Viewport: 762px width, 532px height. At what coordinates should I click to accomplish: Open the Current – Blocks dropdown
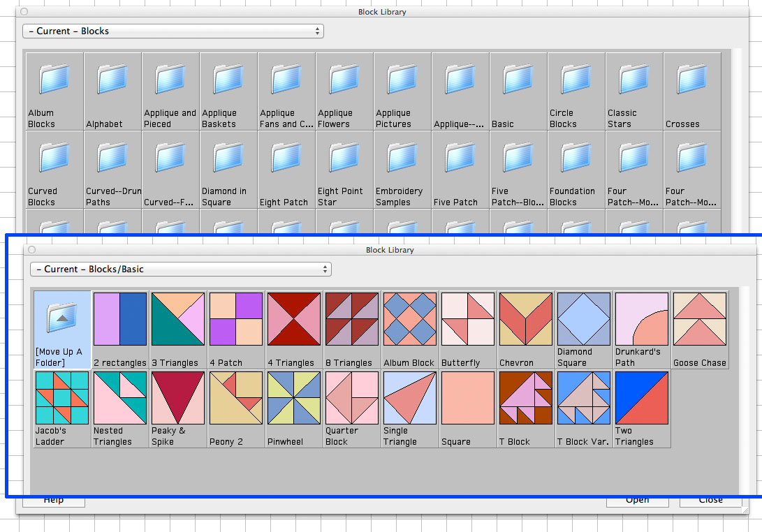(173, 31)
